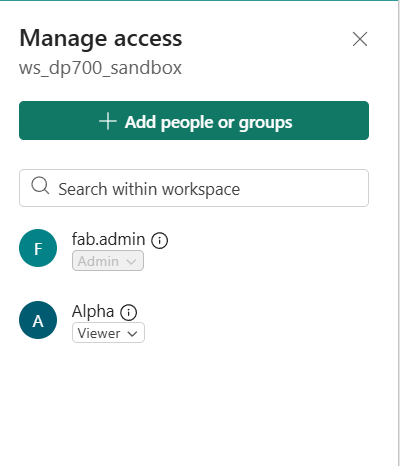Open the Viewer role dropdown for Alpha
Image resolution: width=400 pixels, height=466 pixels.
tap(108, 333)
